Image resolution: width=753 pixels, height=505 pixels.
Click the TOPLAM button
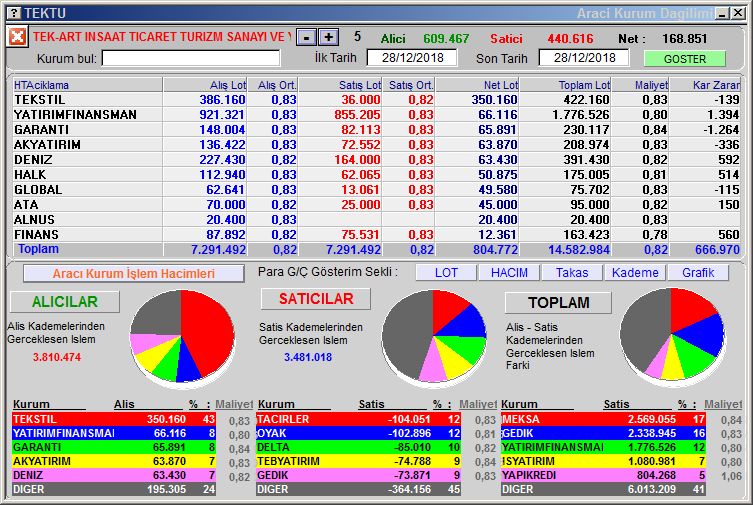559,302
